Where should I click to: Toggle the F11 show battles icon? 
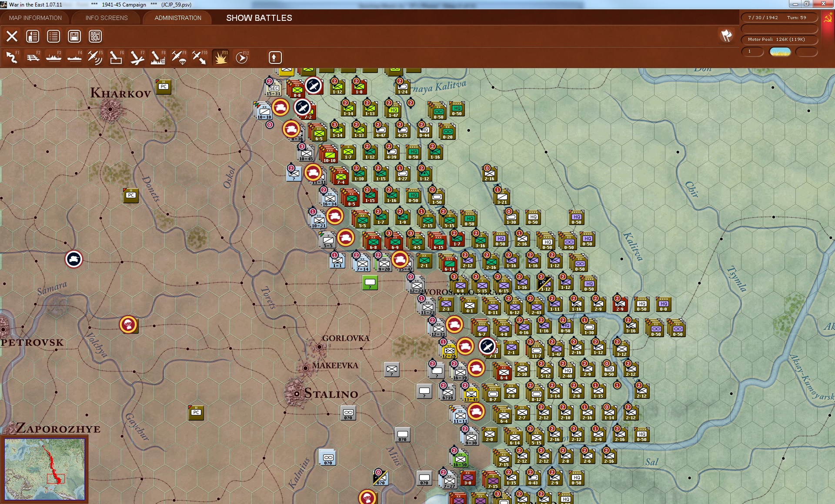pyautogui.click(x=220, y=57)
